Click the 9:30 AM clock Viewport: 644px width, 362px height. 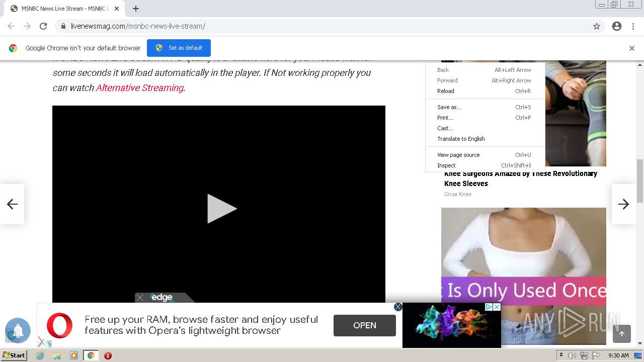[x=618, y=355]
